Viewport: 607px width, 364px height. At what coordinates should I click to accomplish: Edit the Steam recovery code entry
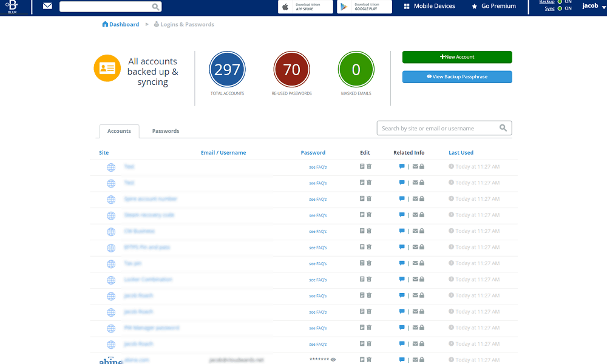(x=362, y=215)
